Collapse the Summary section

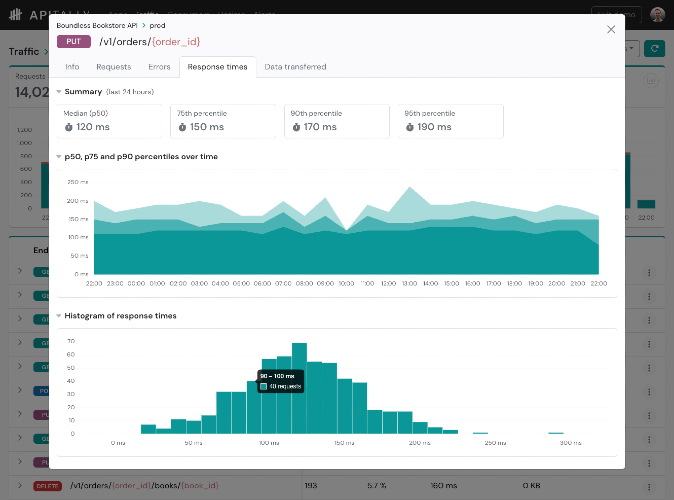(x=58, y=92)
